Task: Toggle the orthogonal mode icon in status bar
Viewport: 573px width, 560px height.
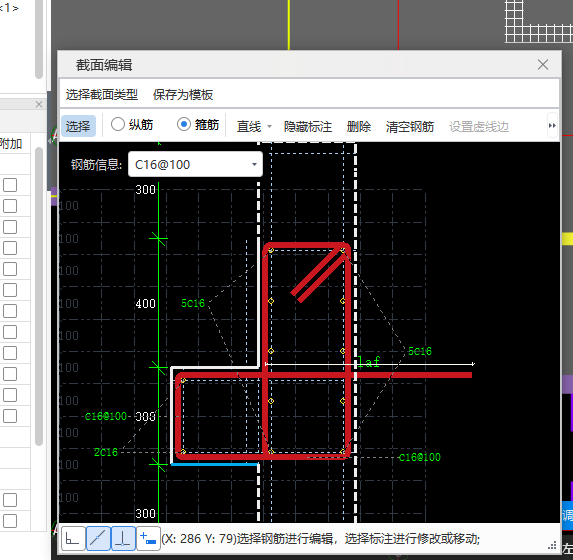Action: [x=73, y=538]
